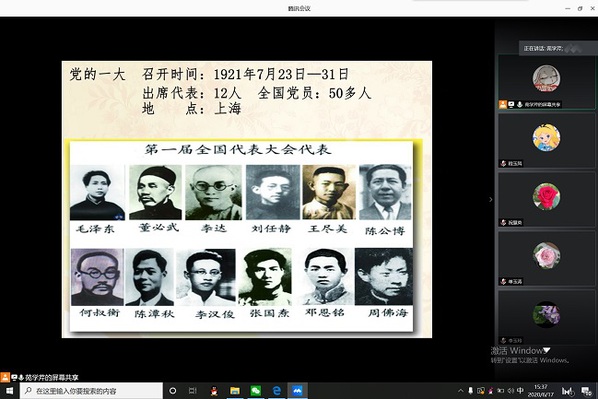The width and height of the screenshot is (598, 399).
Task: Click the Windows Start button
Action: click(9, 391)
